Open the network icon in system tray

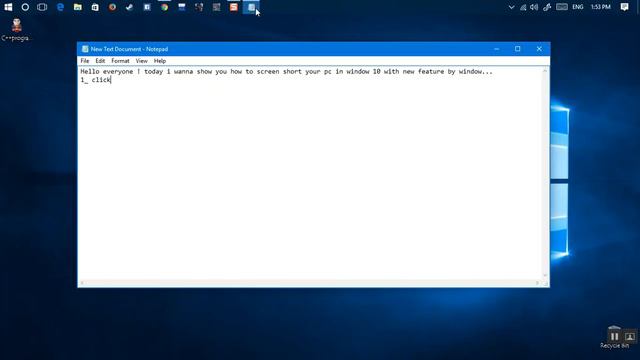pos(523,7)
